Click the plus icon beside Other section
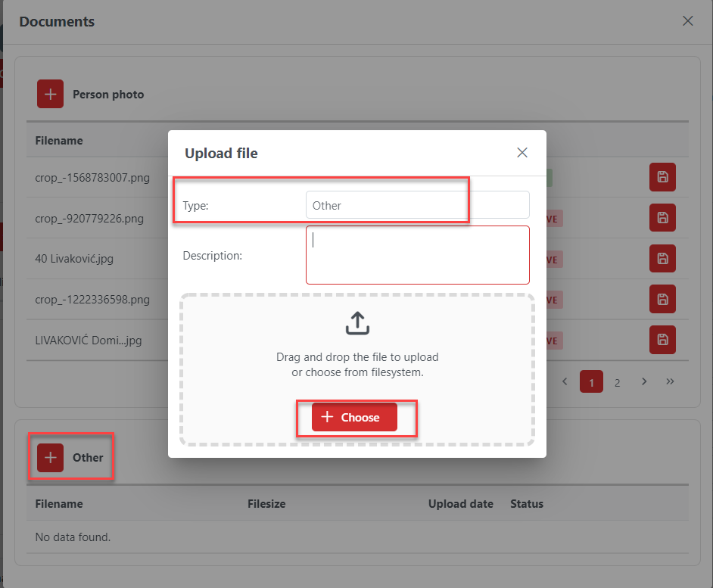Screen dimensions: 713x588 tap(51, 458)
